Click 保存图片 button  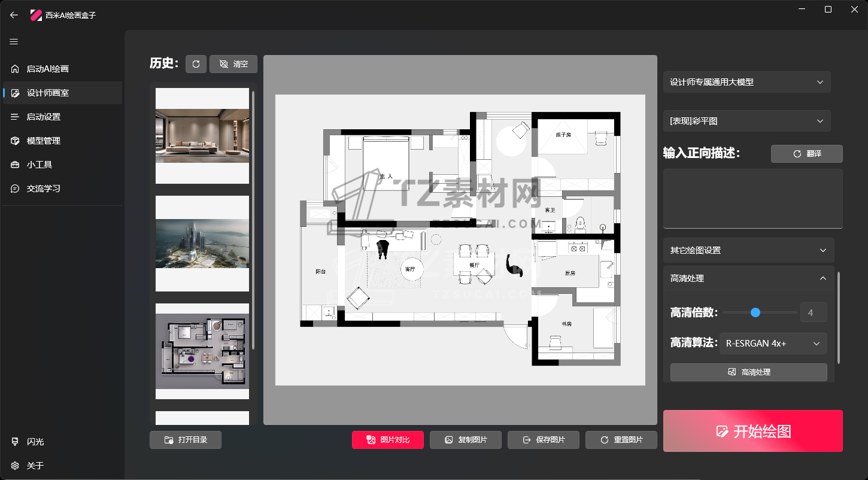click(x=544, y=440)
